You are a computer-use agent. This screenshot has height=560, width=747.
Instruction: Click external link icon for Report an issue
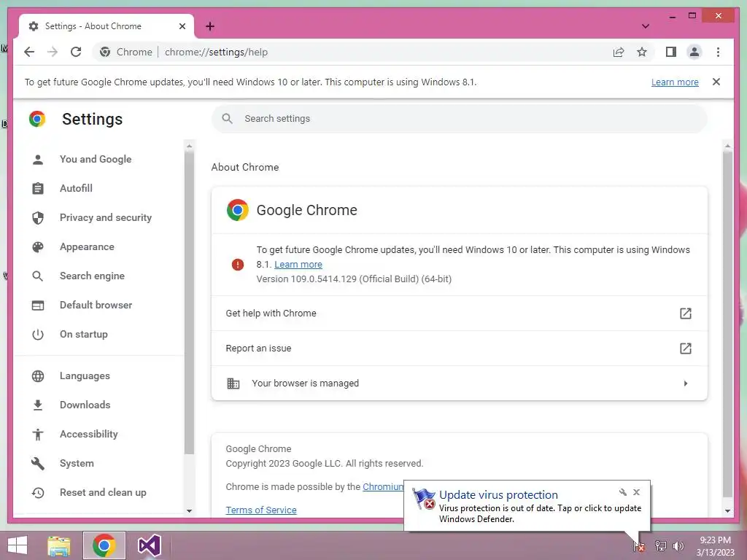click(x=685, y=349)
